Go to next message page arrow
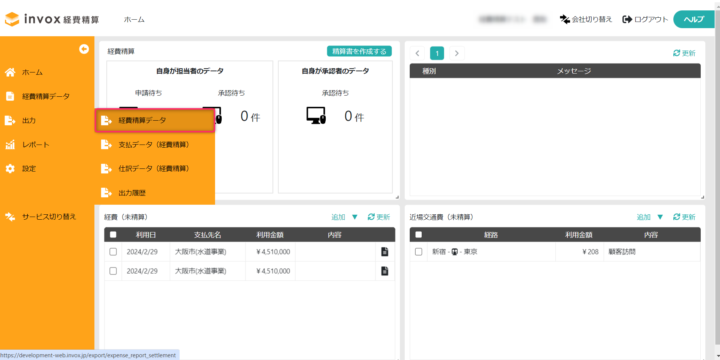Image resolution: width=720 pixels, height=360 pixels. pos(456,53)
